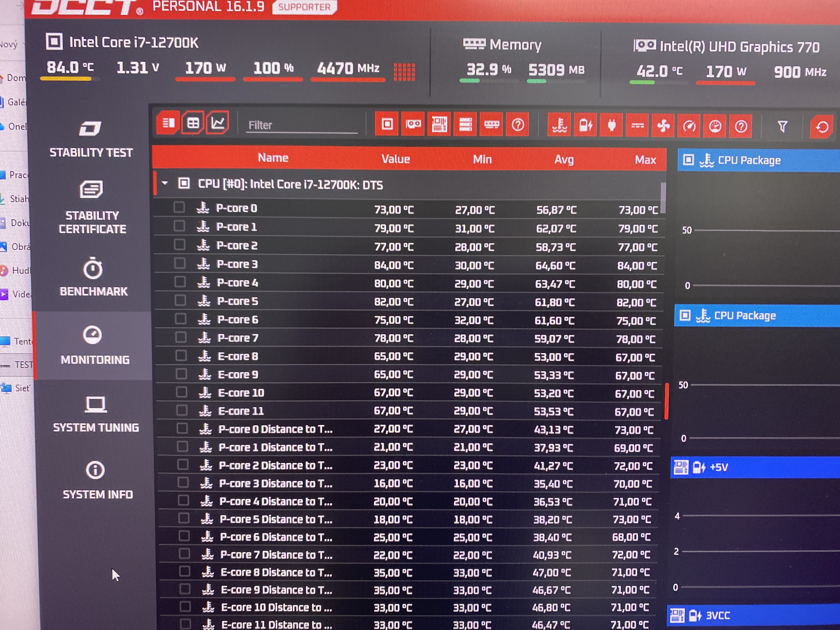This screenshot has height=630, width=840.
Task: Toggle the question-mark filter beside the RAM icon
Action: pyautogui.click(x=518, y=125)
